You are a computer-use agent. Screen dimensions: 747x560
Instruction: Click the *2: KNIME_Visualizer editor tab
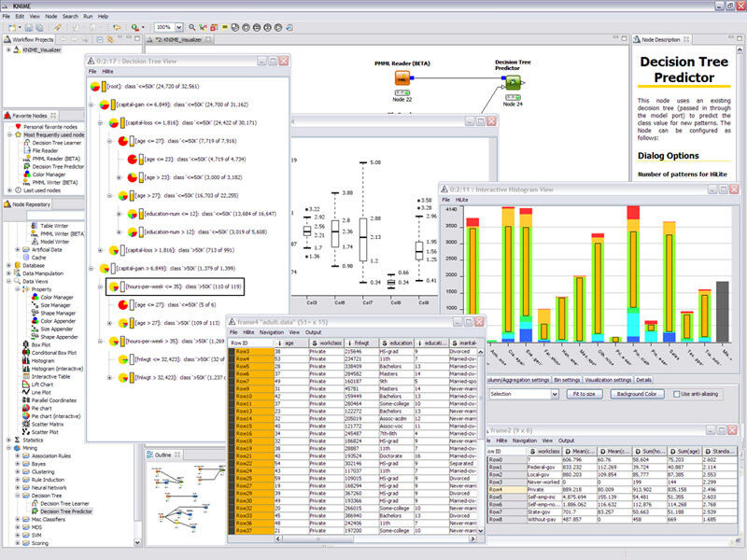click(x=179, y=40)
